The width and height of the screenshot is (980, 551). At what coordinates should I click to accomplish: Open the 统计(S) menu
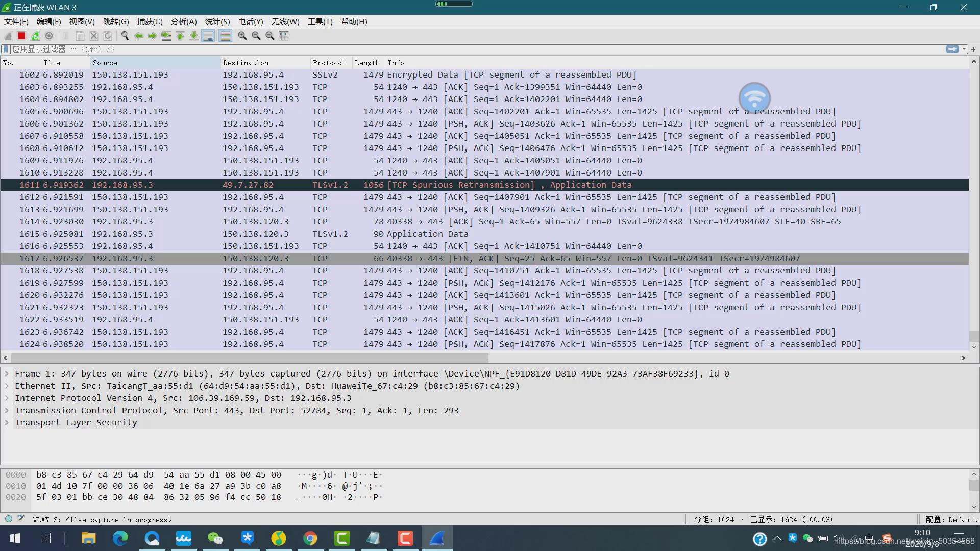(x=217, y=21)
